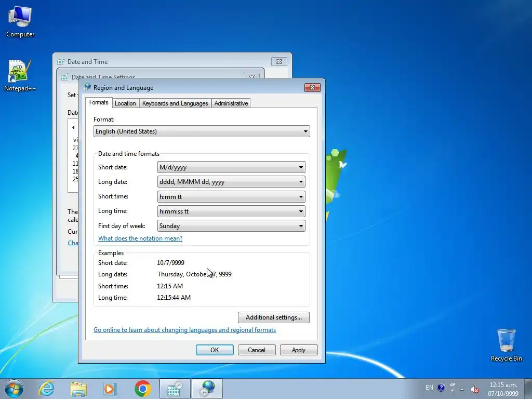Switch to the Administrative tab
Image resolution: width=532 pixels, height=399 pixels.
(x=231, y=103)
